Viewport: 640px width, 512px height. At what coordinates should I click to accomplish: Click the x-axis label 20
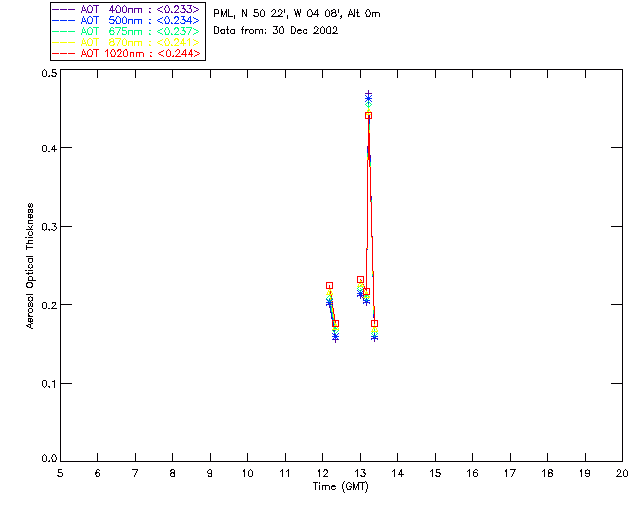click(622, 473)
